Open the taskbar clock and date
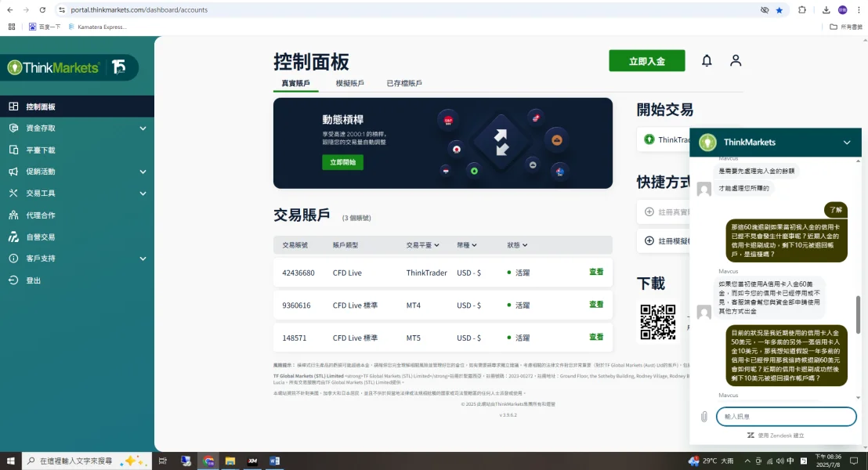 (828, 461)
